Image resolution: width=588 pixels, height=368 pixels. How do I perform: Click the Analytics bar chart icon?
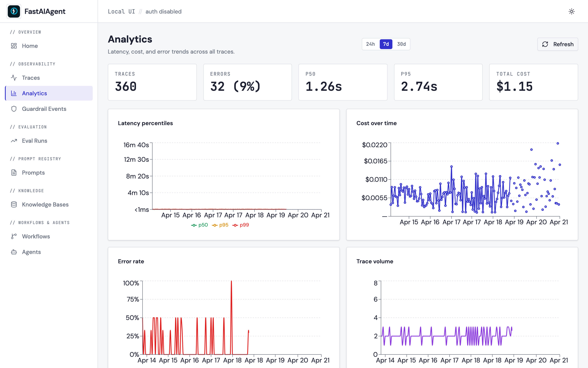pyautogui.click(x=14, y=93)
